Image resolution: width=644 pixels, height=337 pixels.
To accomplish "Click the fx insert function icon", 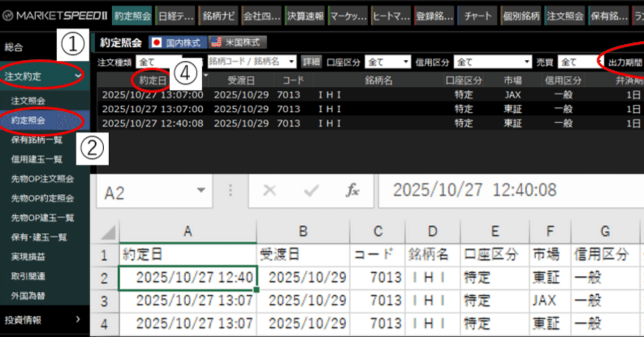I will 353,191.
